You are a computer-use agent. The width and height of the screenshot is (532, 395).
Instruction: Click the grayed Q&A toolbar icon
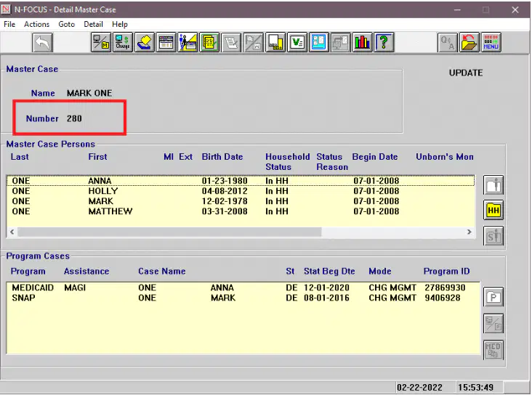(448, 42)
